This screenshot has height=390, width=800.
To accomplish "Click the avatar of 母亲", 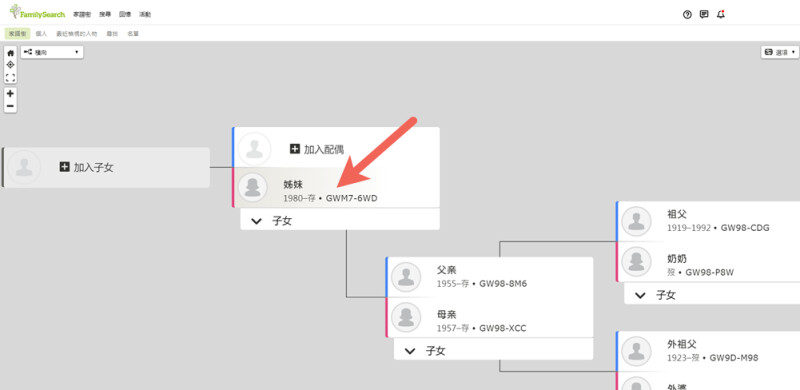I will pyautogui.click(x=406, y=317).
